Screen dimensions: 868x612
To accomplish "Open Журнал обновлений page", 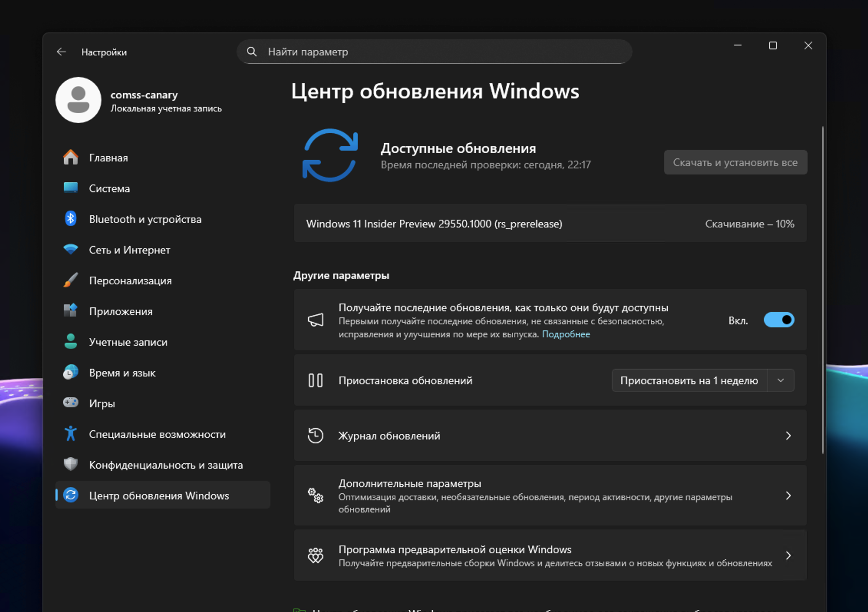I will (389, 436).
